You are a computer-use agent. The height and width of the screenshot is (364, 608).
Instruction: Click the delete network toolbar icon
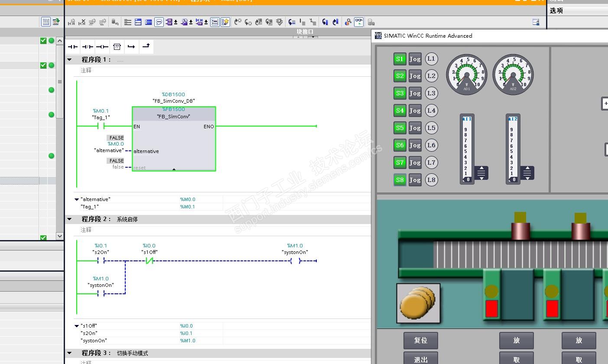pos(81,22)
